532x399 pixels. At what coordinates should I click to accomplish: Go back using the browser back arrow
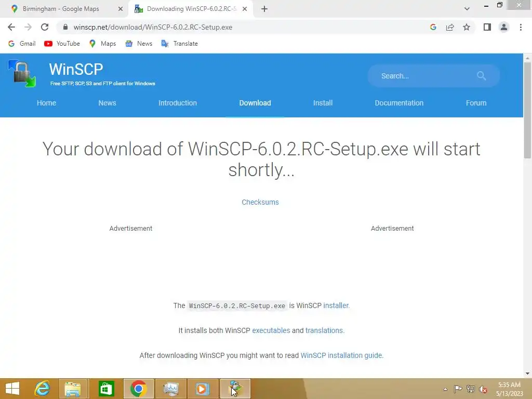coord(11,27)
